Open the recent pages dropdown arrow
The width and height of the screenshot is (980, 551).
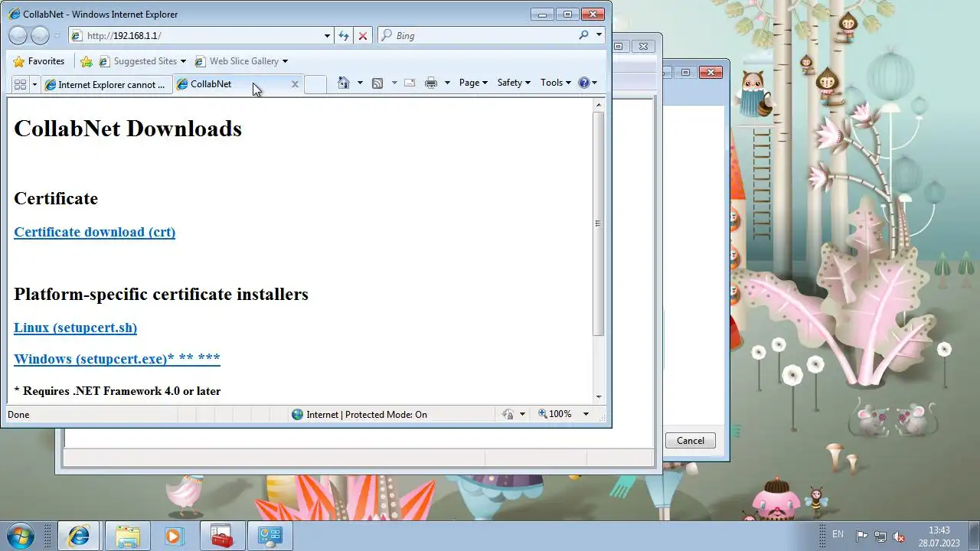57,36
